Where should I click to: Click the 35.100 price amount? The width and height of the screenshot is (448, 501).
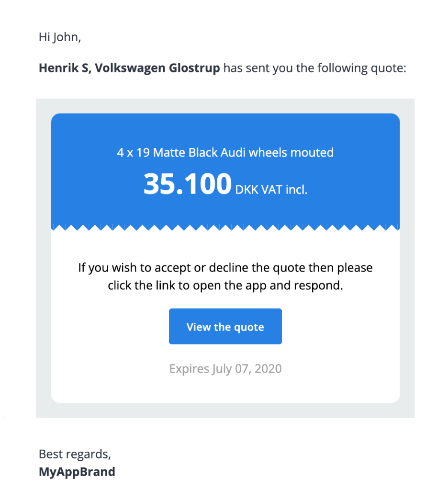[188, 184]
